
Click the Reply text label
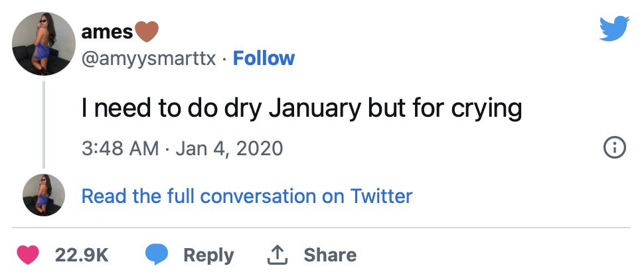pos(208,256)
